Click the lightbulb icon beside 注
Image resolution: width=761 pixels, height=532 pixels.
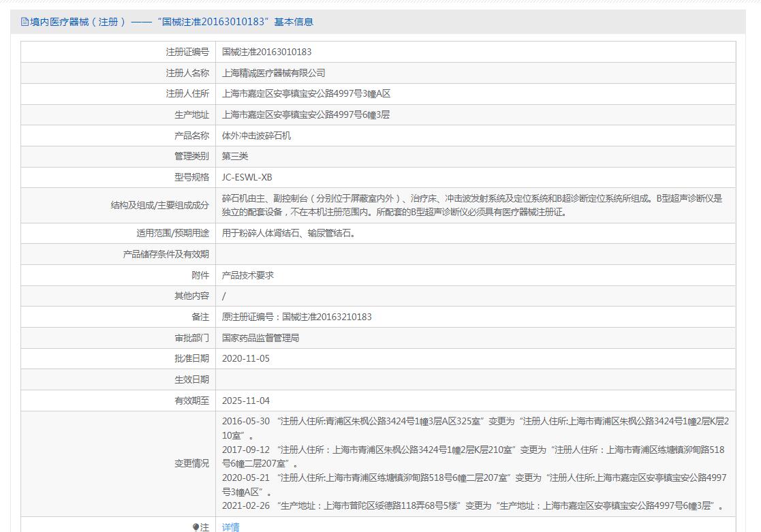click(196, 527)
